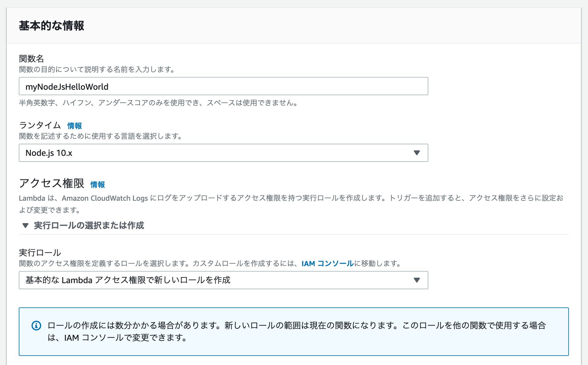588x365 pixels.
Task: Click the info icon in the blue notice
Action: click(x=36, y=326)
